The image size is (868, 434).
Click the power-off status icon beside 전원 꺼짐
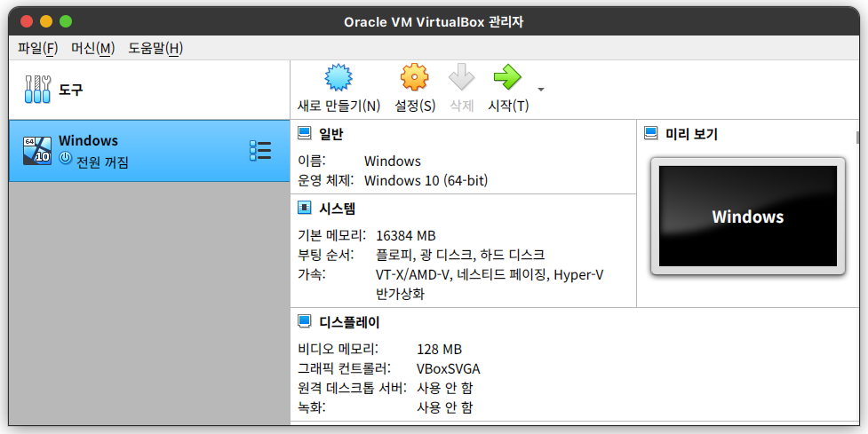(x=66, y=158)
